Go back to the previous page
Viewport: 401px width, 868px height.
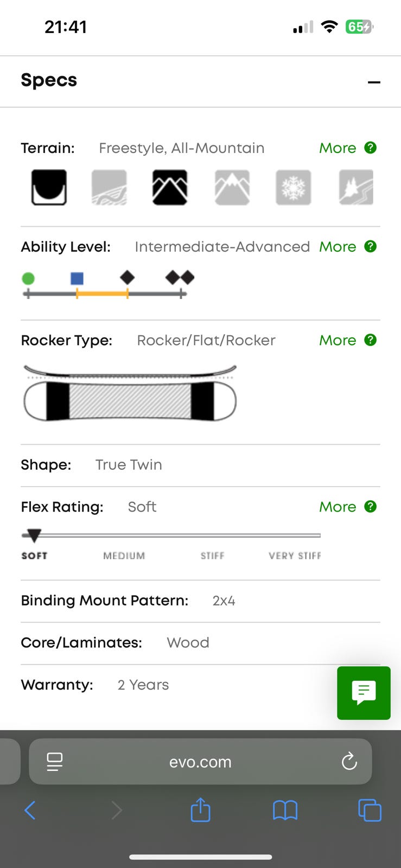[30, 810]
